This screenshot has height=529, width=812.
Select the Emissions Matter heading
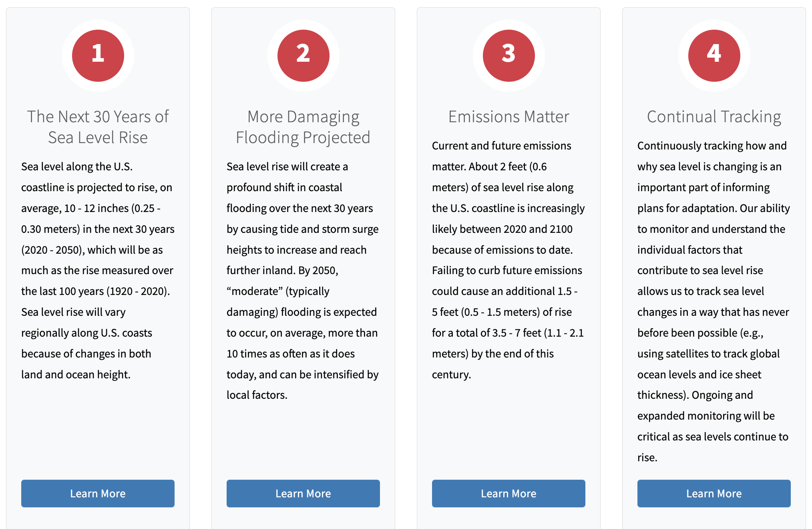pyautogui.click(x=509, y=117)
